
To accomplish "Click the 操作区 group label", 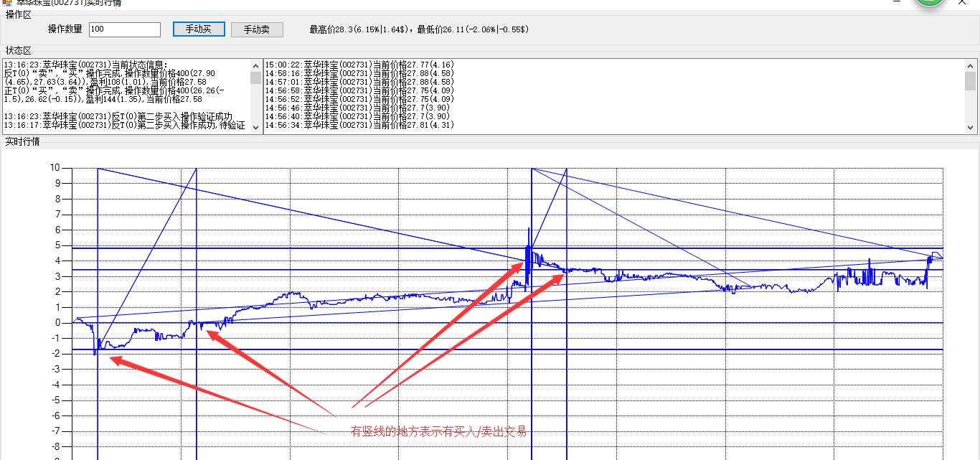I will pos(19,15).
